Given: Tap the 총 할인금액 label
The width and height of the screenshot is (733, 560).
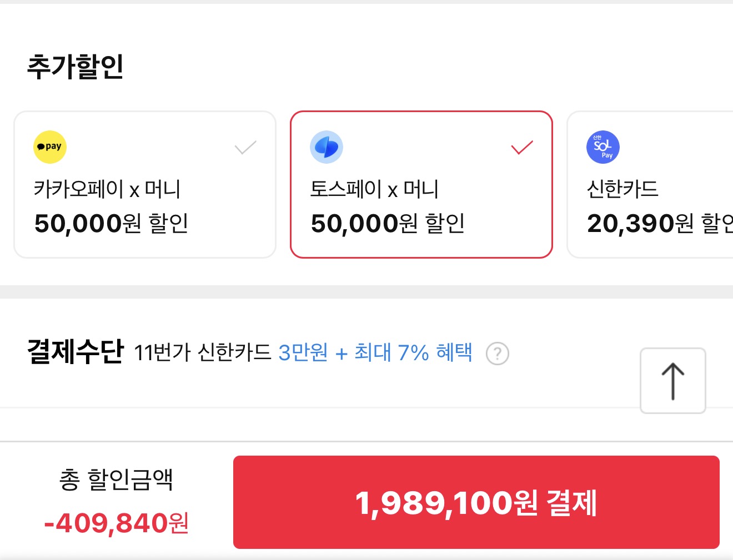Looking at the screenshot, I should (x=116, y=480).
